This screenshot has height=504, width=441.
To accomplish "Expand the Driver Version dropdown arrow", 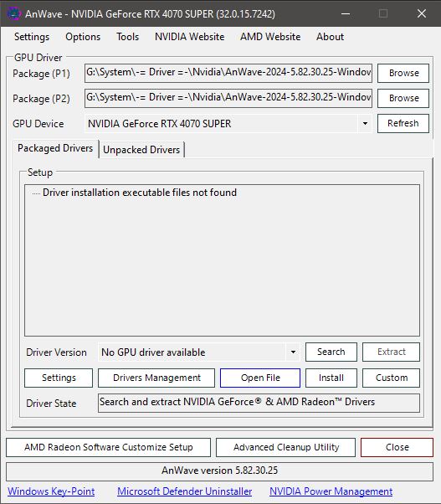I will point(293,352).
